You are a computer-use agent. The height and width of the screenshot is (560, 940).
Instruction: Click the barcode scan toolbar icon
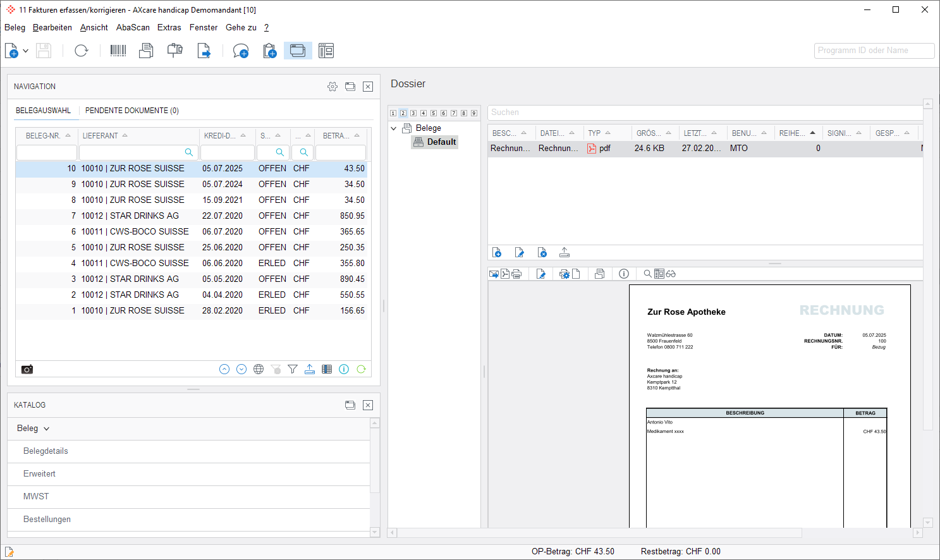click(118, 51)
